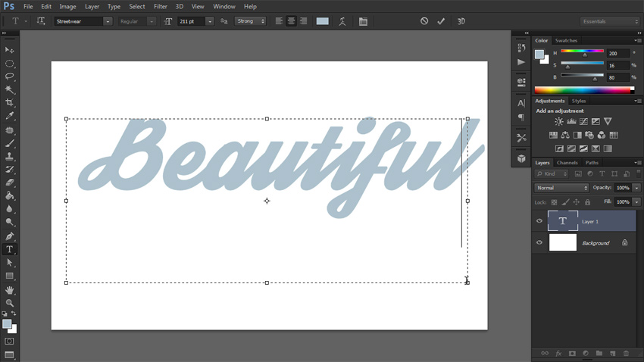This screenshot has height=362, width=644.
Task: Click the text color swatch in options bar
Action: click(323, 21)
